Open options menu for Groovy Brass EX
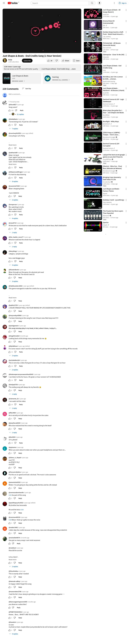Screen dimensions: 130x644 click(x=126, y=21)
